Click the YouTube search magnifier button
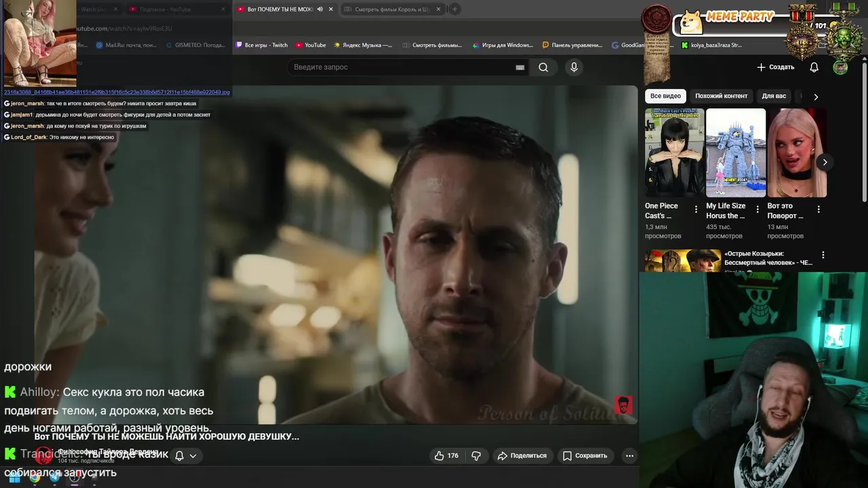This screenshot has height=488, width=868. [543, 67]
